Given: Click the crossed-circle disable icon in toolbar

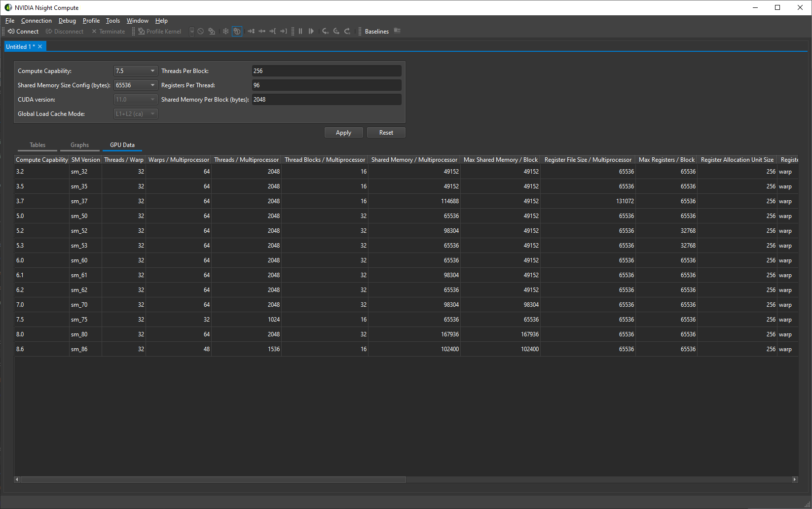Looking at the screenshot, I should (201, 31).
